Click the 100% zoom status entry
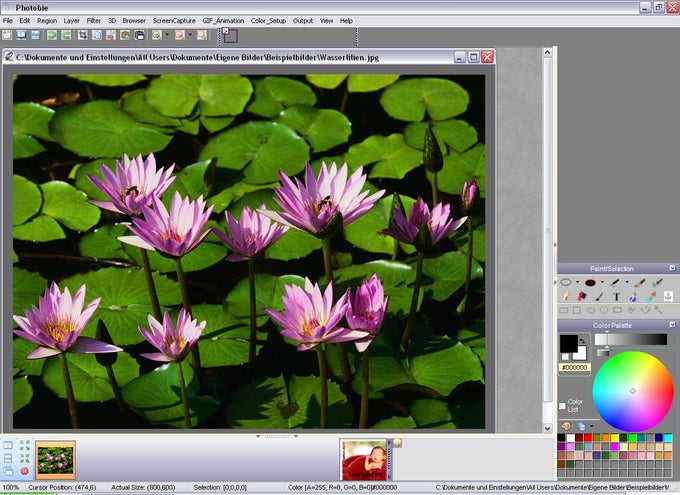This screenshot has height=495, width=680. tap(11, 488)
